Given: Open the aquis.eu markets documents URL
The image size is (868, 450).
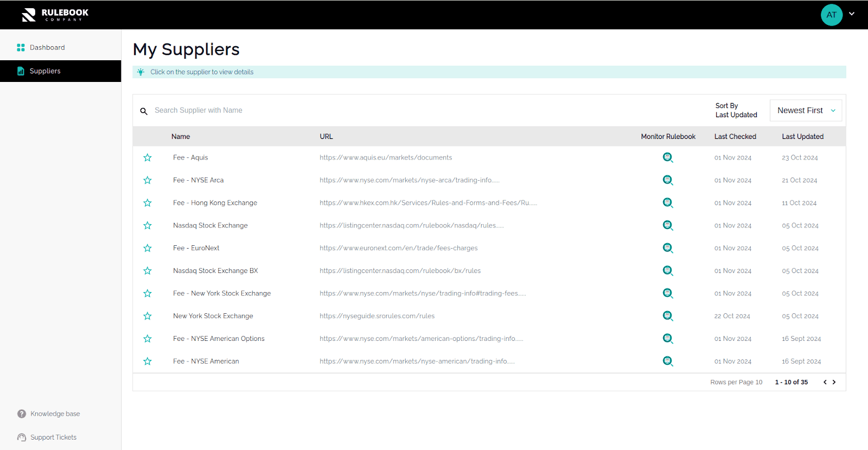Looking at the screenshot, I should [386, 157].
